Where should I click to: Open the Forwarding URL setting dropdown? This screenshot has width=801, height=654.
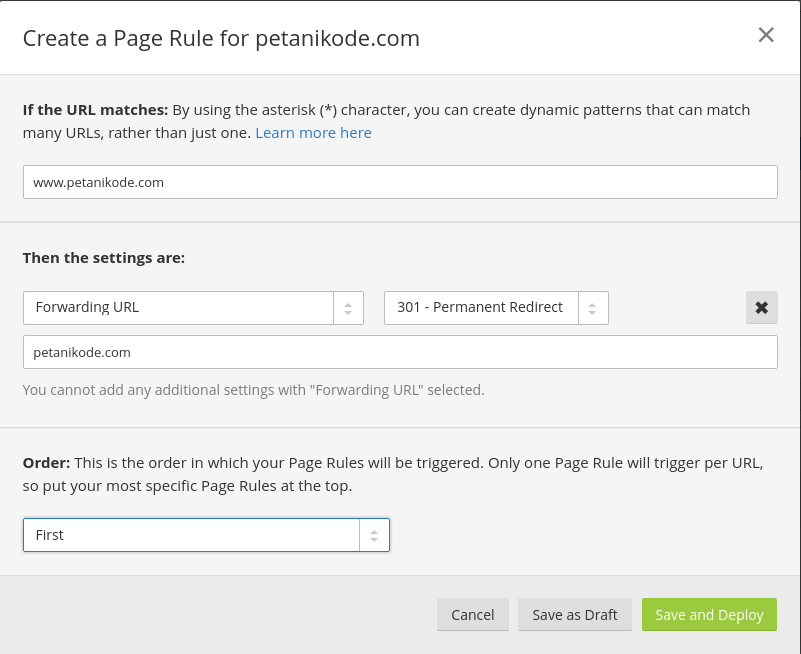(178, 308)
